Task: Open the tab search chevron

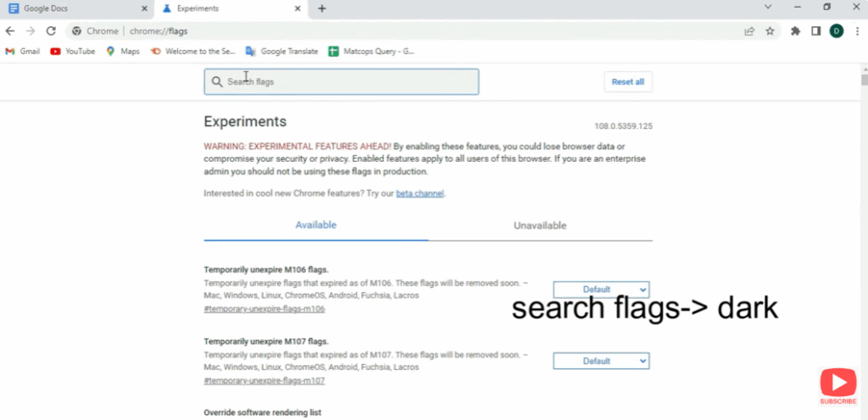Action: tap(768, 8)
